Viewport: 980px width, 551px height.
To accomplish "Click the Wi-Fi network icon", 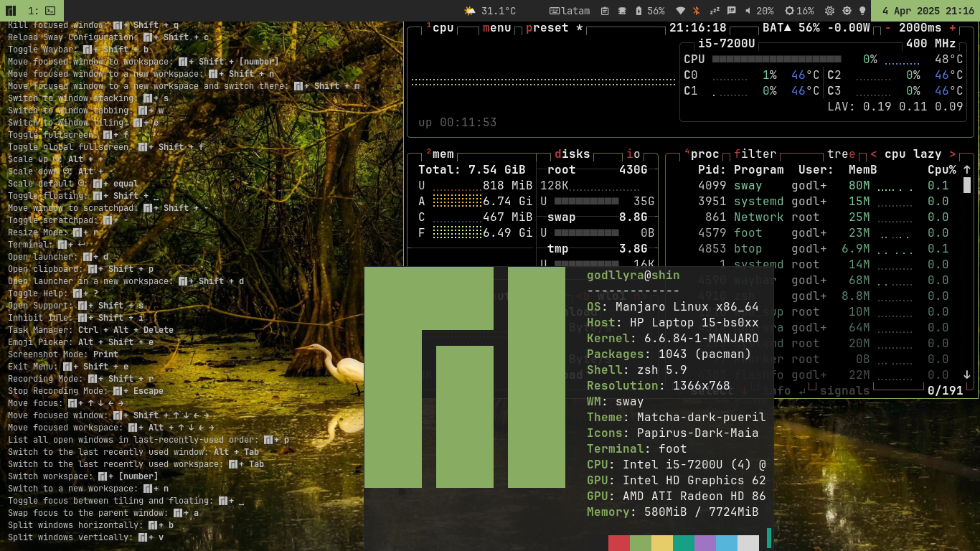I will click(x=680, y=11).
